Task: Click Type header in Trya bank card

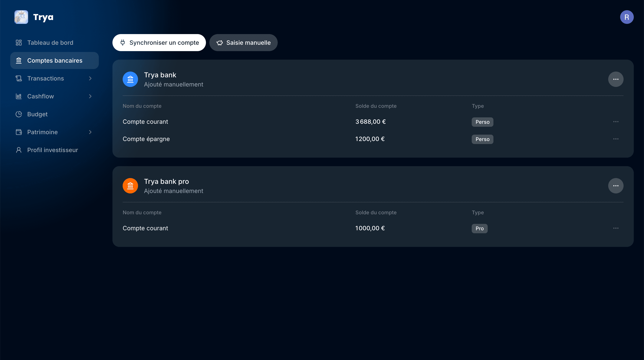Action: (x=477, y=106)
